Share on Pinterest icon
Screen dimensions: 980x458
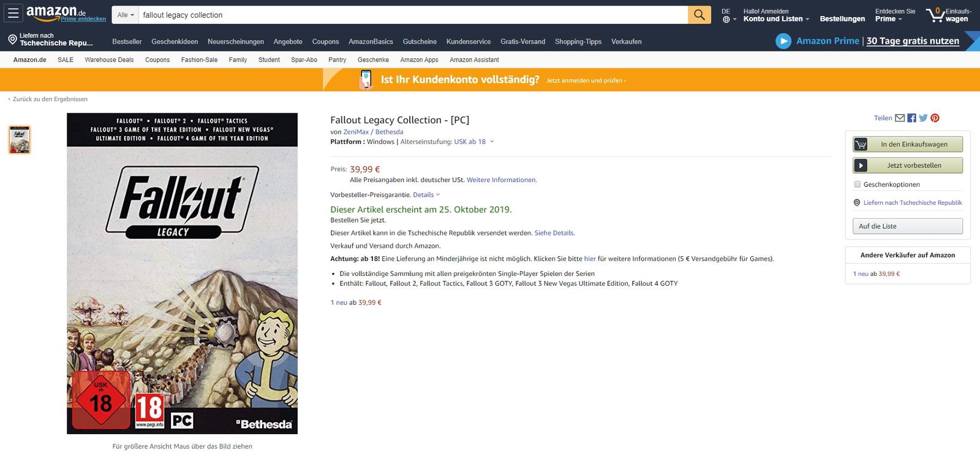coord(935,118)
